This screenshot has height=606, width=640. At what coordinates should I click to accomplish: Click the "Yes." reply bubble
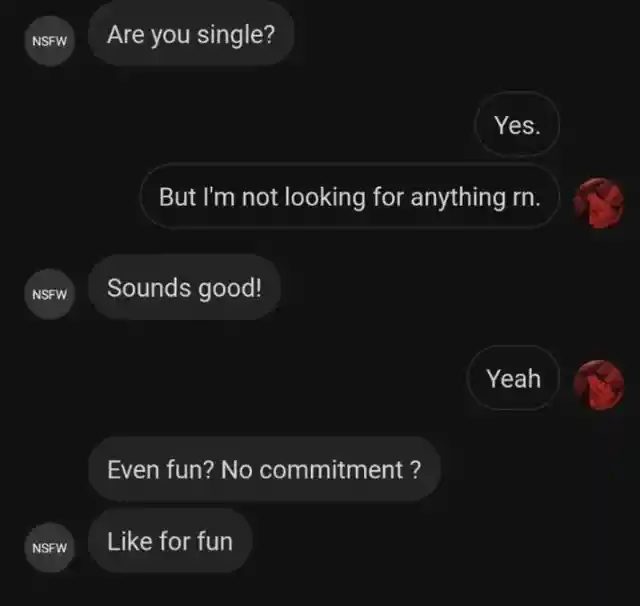click(x=517, y=124)
